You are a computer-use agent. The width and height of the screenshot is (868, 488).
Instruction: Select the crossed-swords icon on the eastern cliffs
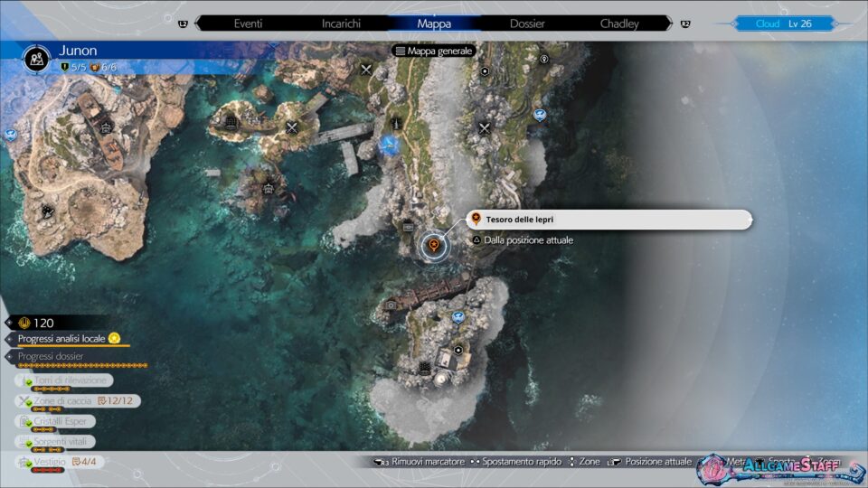pos(485,128)
